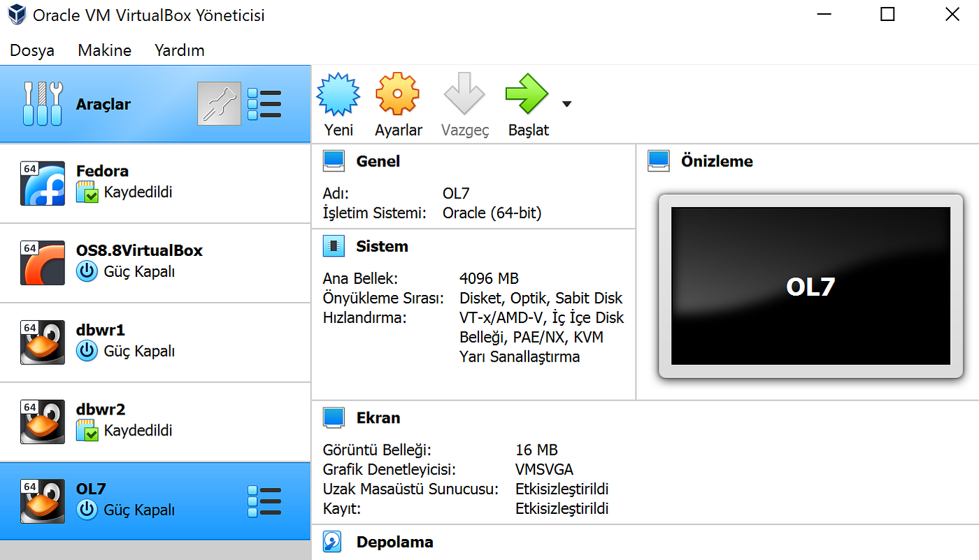The height and width of the screenshot is (560, 979).
Task: Select the Fedora virtual machine icon
Action: pyautogui.click(x=43, y=183)
